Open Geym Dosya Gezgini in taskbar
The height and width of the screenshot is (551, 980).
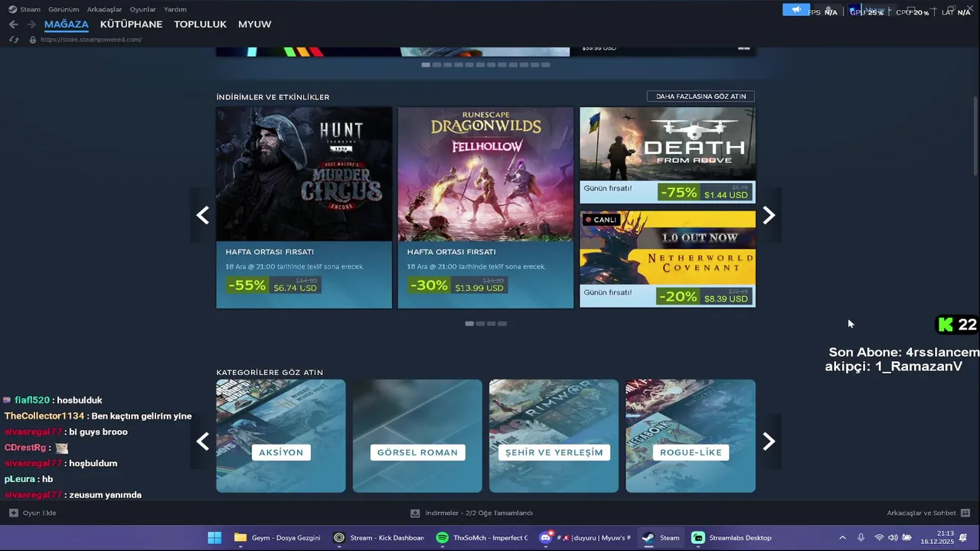pos(278,538)
